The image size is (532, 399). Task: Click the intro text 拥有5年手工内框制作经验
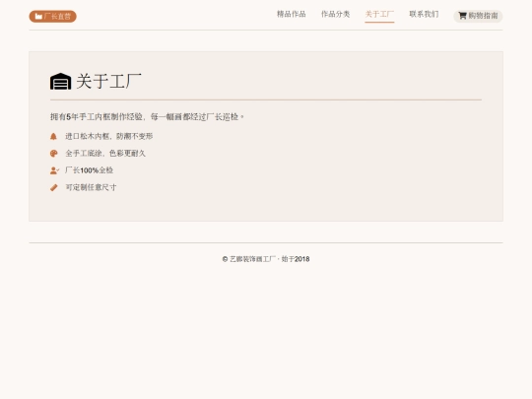(x=147, y=117)
